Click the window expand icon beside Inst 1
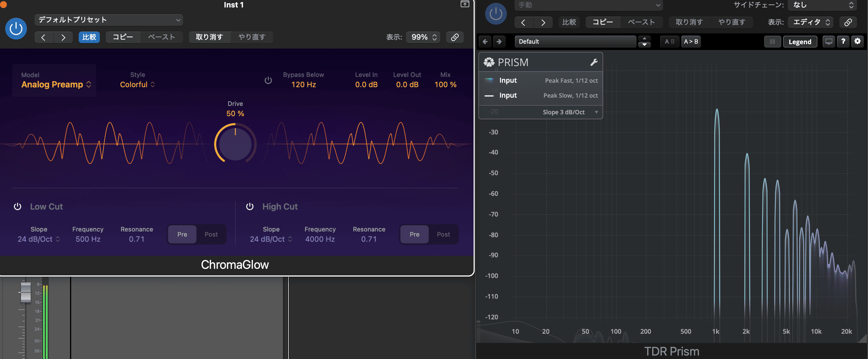The image size is (868, 359). click(x=465, y=4)
